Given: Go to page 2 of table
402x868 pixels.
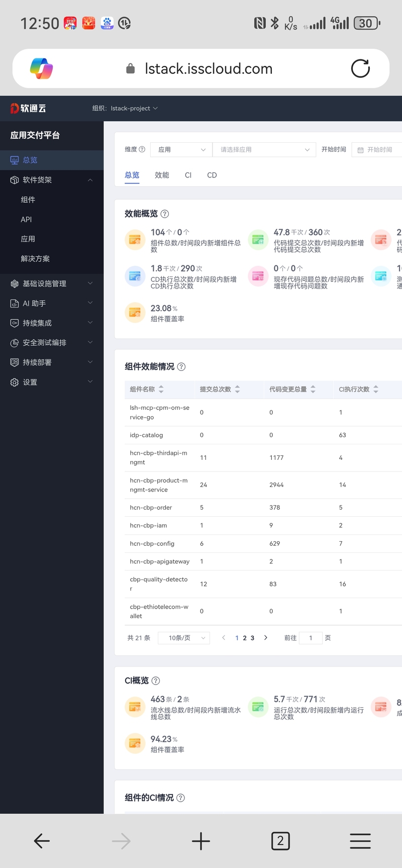Looking at the screenshot, I should [245, 638].
